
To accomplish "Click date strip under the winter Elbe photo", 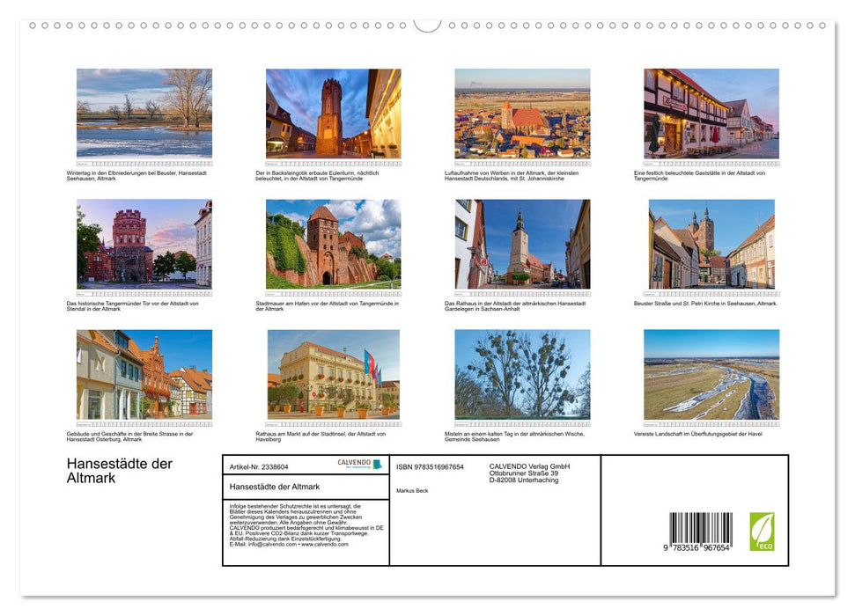I will click(x=144, y=164).
